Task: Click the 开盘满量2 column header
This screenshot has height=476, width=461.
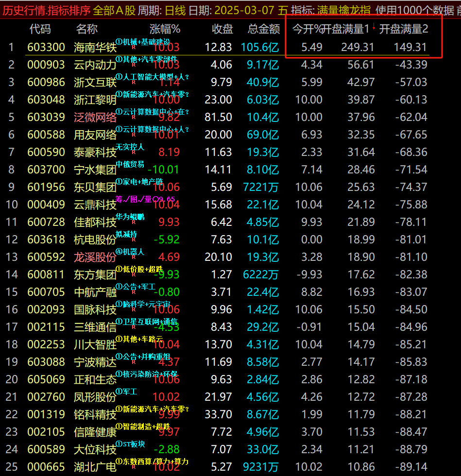Action: [404, 29]
